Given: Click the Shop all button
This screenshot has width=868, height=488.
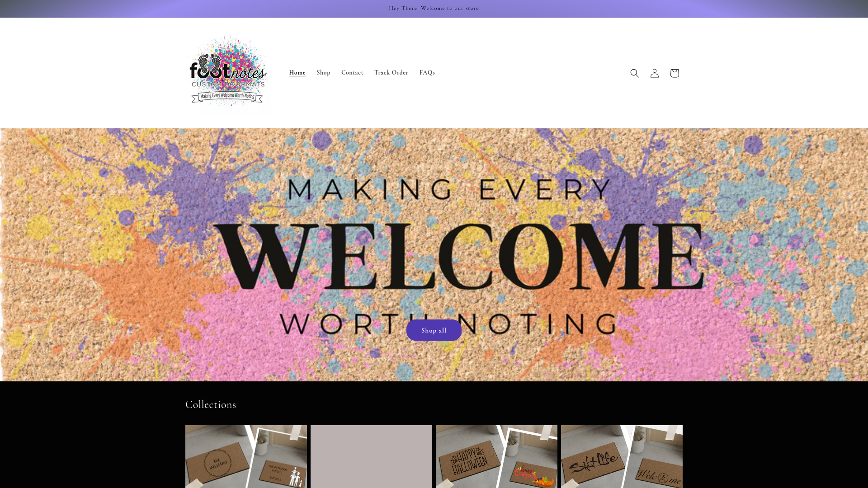Looking at the screenshot, I should tap(434, 330).
